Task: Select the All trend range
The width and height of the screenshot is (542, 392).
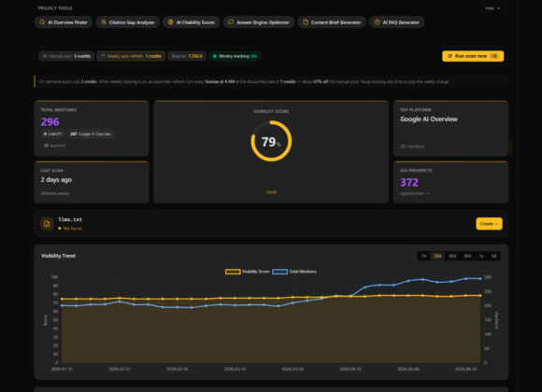Action: (x=493, y=256)
